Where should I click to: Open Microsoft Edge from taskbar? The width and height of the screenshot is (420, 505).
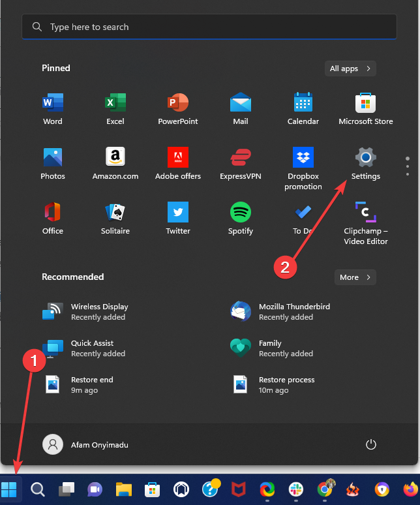click(267, 489)
